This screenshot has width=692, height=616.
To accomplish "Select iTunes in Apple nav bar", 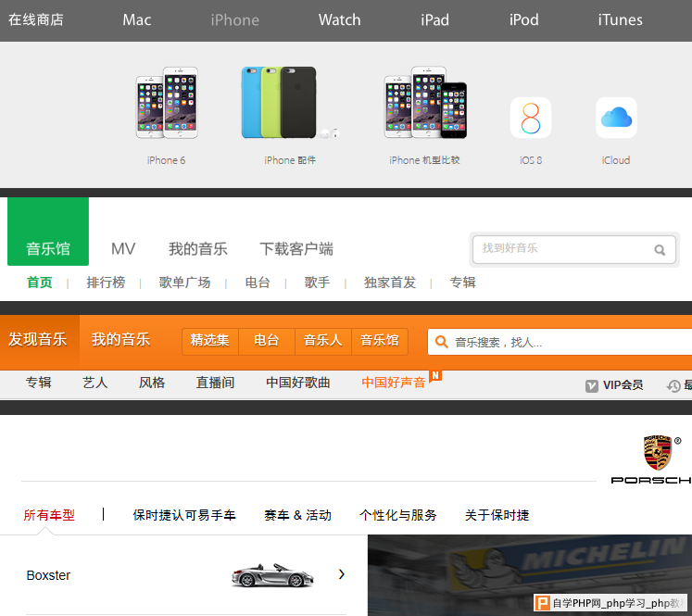I will click(x=620, y=19).
